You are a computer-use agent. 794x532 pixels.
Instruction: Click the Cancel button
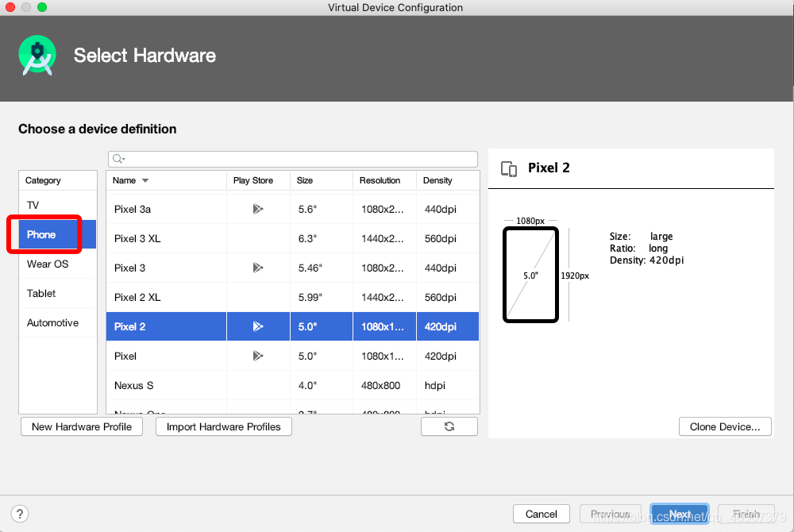[x=541, y=514]
